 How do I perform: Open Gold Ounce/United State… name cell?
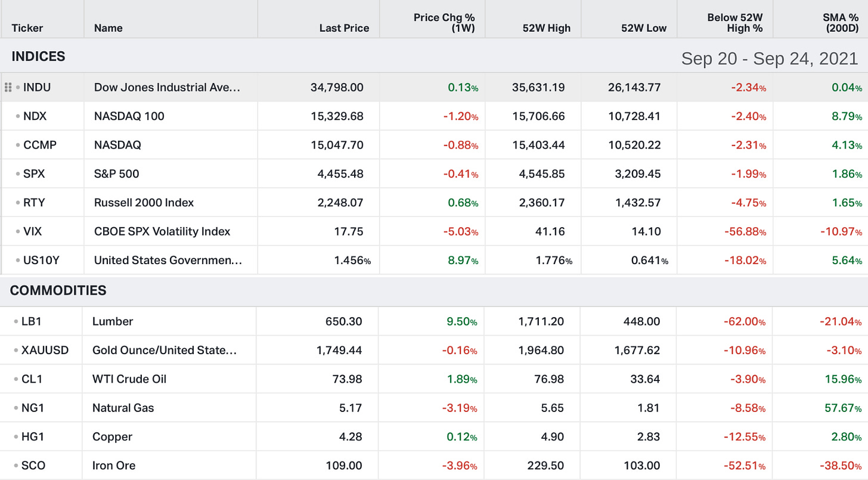point(165,350)
